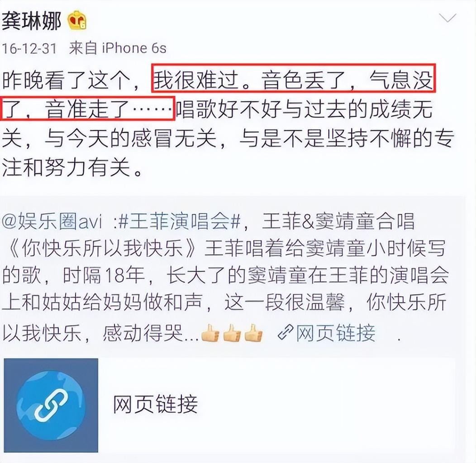Click the second thumbs-up emoji
This screenshot has width=476, height=463.
point(232,333)
